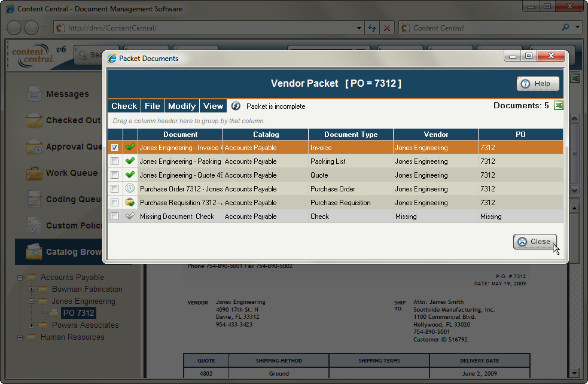Maximize the Packet Documents dialog
Image resolution: width=588 pixels, height=384 pixels.
(529, 56)
